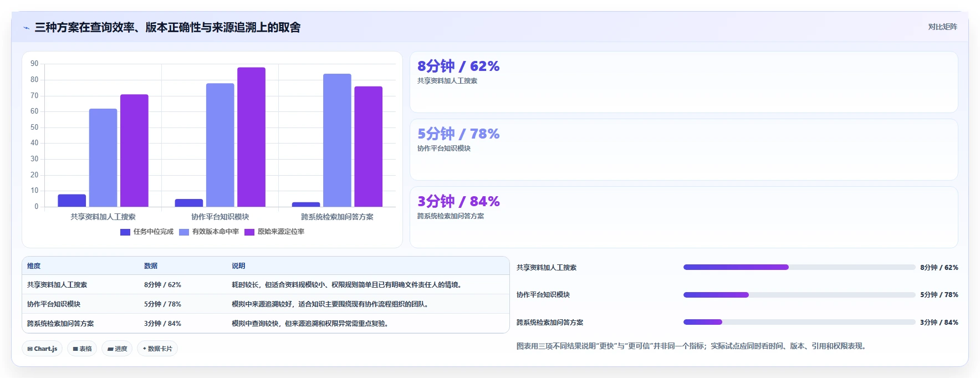
Task: Click table value 3分钟 / 84%
Action: pos(162,324)
